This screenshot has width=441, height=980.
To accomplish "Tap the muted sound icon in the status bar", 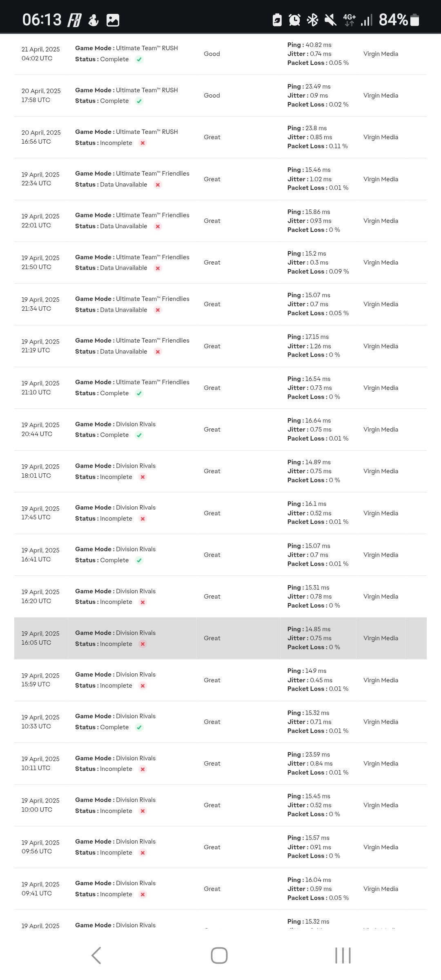I will pyautogui.click(x=330, y=20).
